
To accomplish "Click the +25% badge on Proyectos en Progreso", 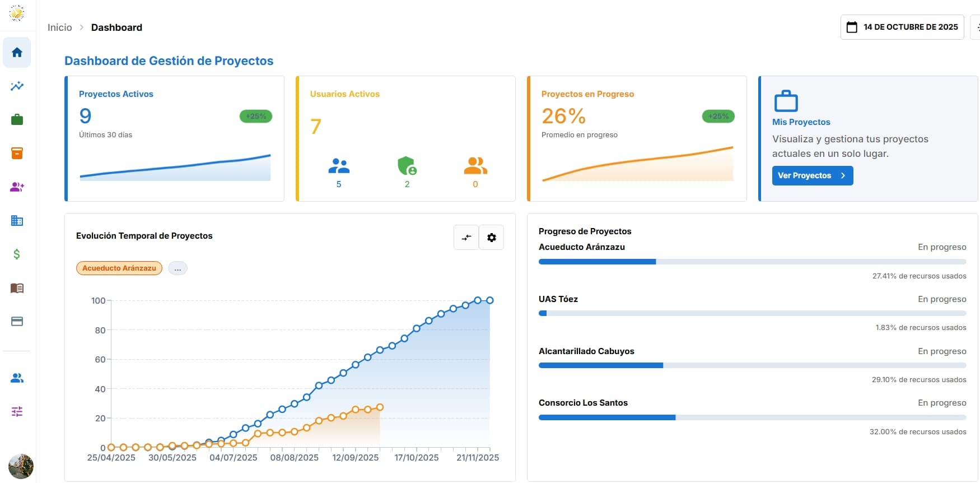I will tap(718, 116).
